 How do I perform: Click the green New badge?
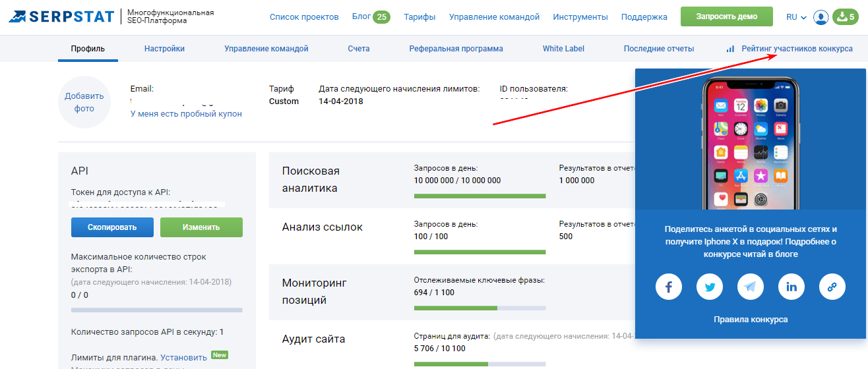[220, 355]
